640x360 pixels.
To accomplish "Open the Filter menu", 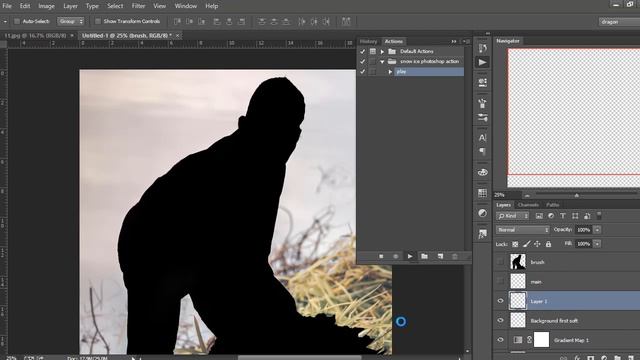I will tap(138, 6).
